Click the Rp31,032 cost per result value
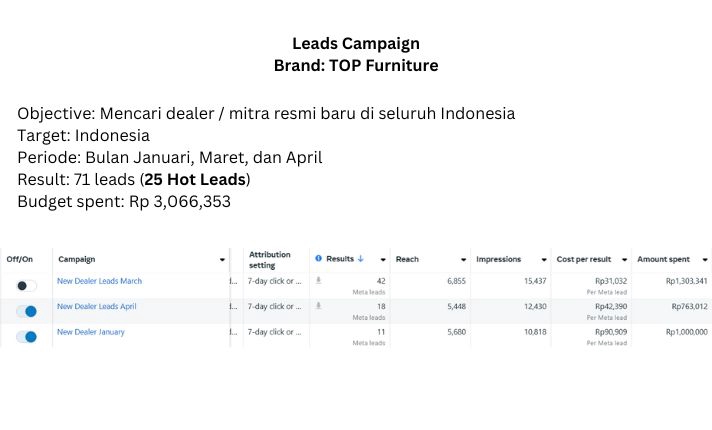Screen dimensions: 712x430 611,281
